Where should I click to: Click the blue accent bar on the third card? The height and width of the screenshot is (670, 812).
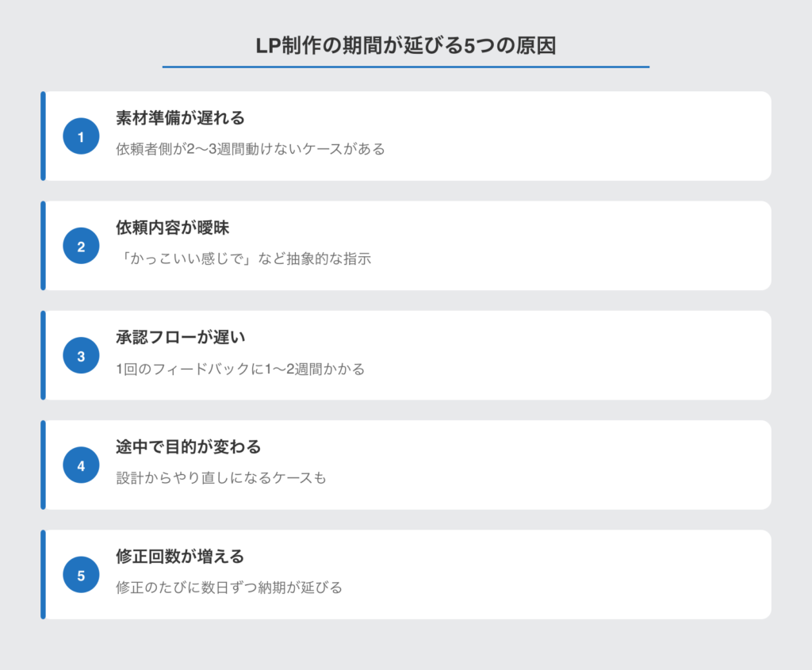(43, 355)
